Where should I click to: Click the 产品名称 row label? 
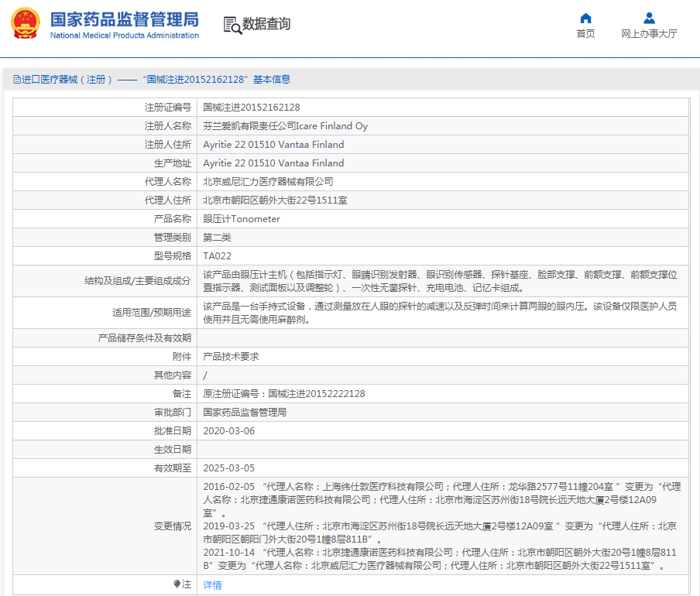coord(173,219)
